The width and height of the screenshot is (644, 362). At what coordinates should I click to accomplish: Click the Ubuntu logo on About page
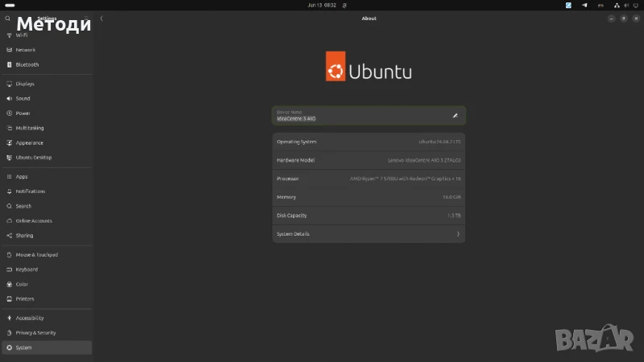click(x=336, y=67)
